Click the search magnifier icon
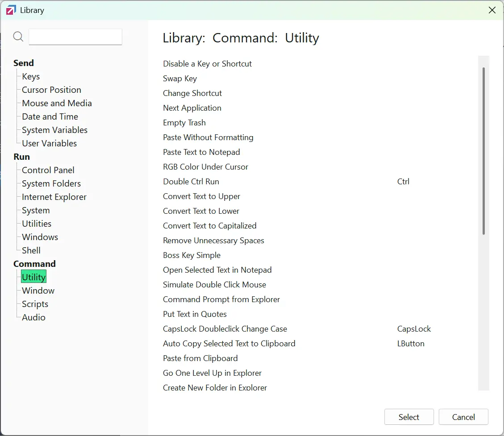Screen dimensions: 504x436 18,37
